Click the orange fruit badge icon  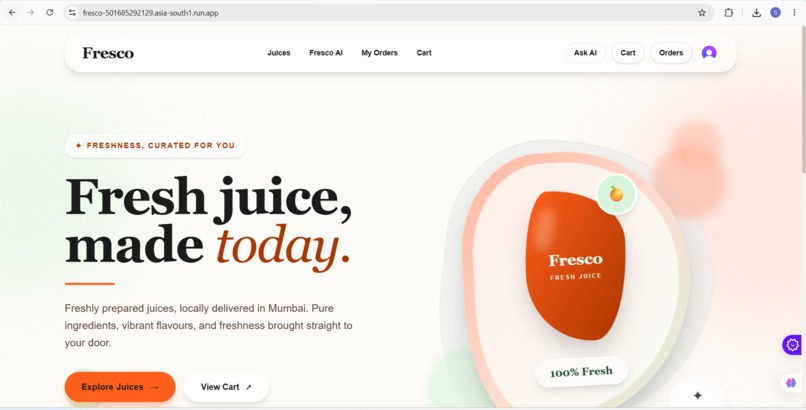coord(616,194)
